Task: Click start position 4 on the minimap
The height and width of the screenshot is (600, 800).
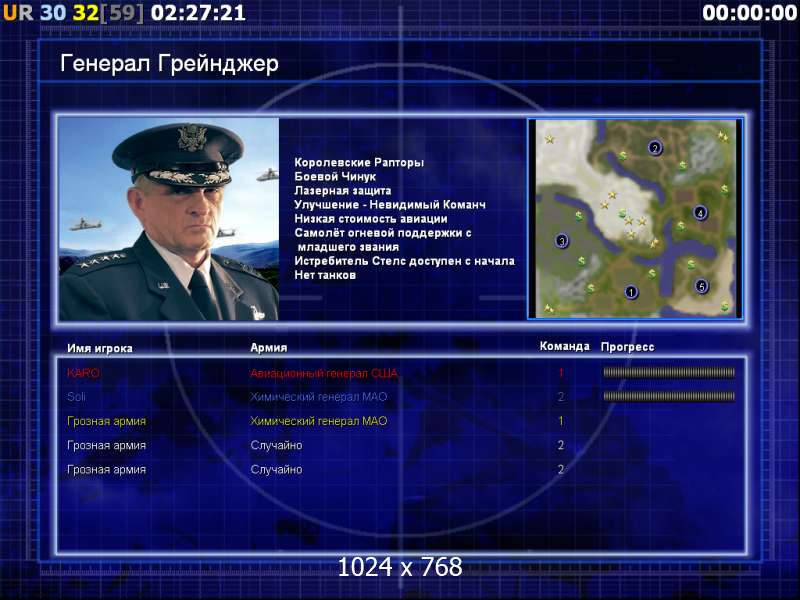Action: coord(700,213)
